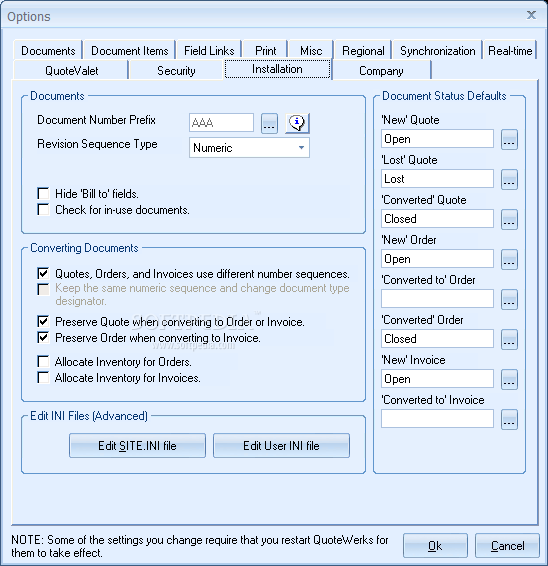Open the Regional tab
The image size is (548, 566).
pos(363,51)
